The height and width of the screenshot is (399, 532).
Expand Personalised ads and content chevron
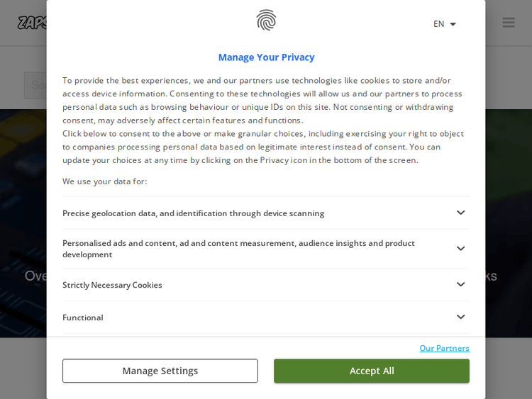pos(460,249)
